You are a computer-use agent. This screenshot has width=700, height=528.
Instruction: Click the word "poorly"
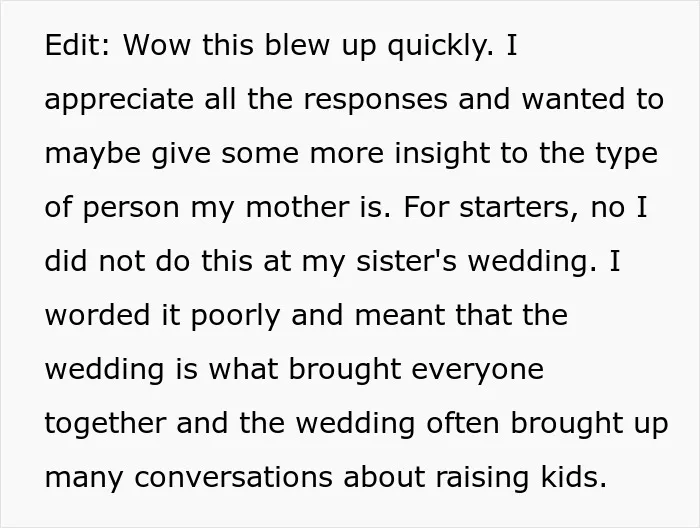tap(235, 316)
